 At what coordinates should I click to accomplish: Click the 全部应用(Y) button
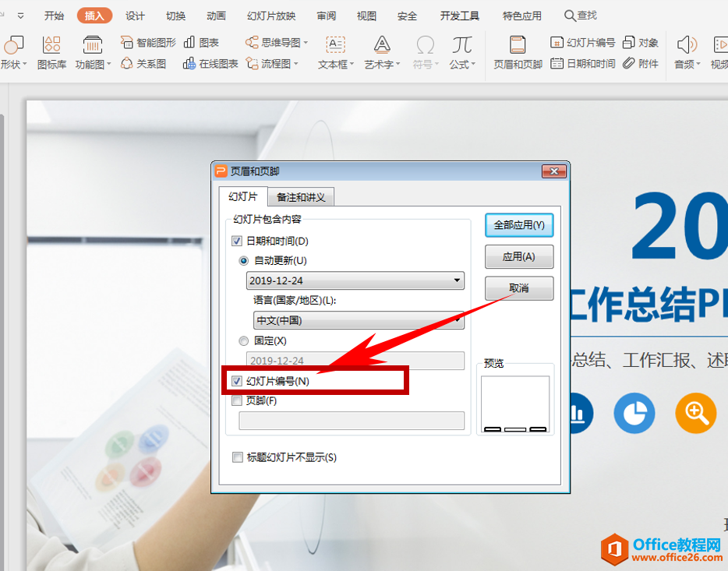[518, 224]
